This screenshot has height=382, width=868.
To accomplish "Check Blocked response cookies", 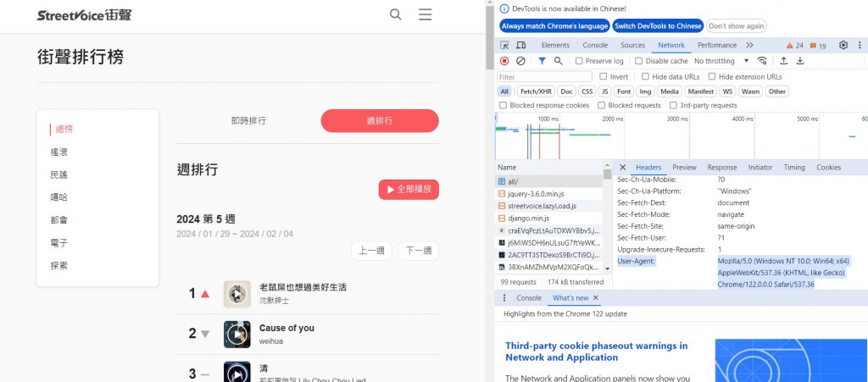I will [x=504, y=105].
